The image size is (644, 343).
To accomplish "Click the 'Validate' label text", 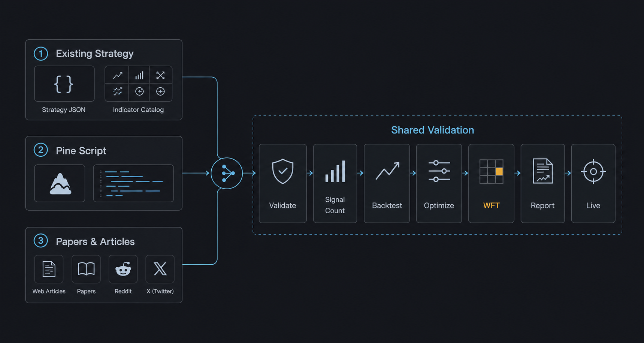I will click(282, 205).
